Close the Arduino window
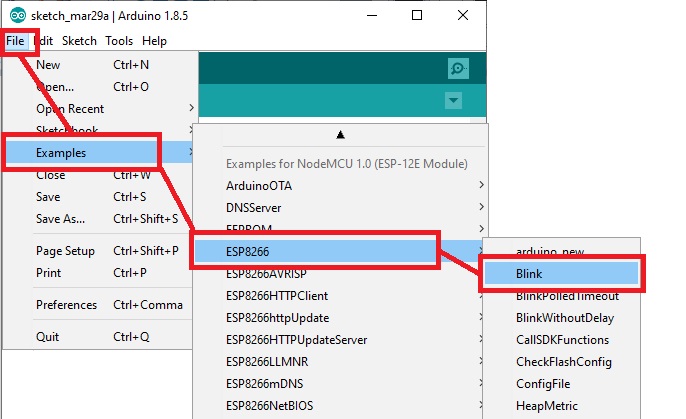 [463, 15]
